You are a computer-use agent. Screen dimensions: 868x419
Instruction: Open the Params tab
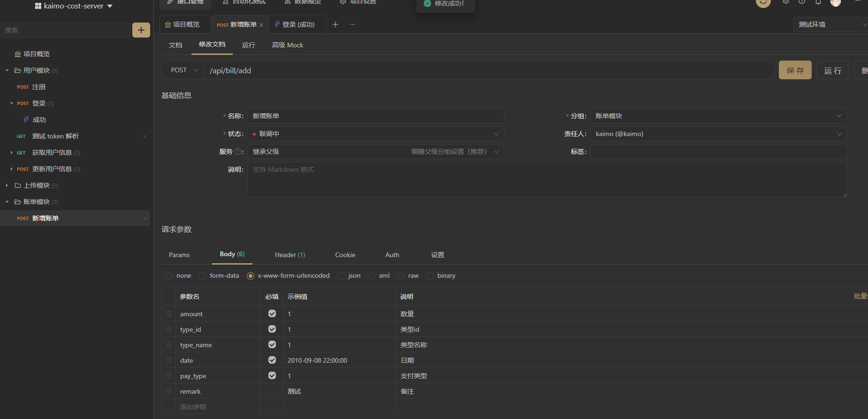pos(179,255)
